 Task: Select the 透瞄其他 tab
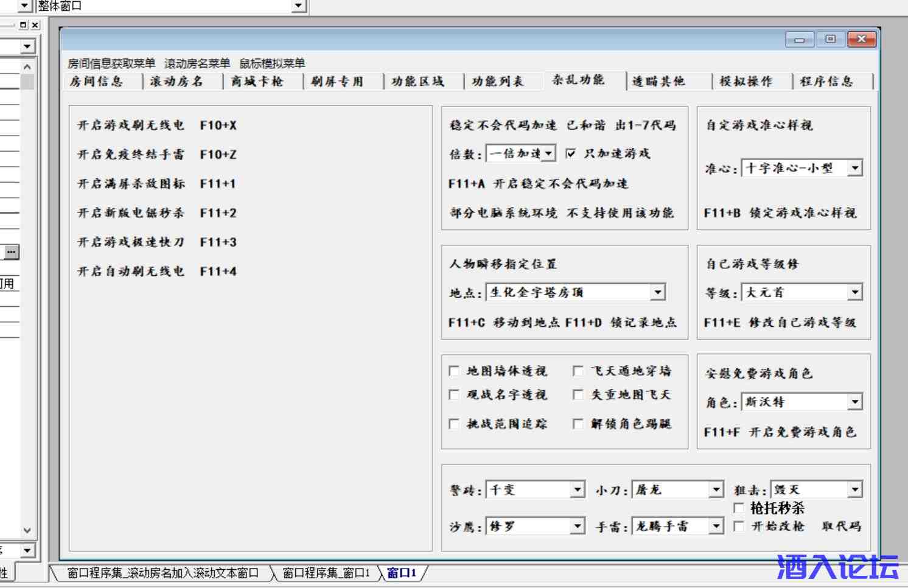coord(658,82)
